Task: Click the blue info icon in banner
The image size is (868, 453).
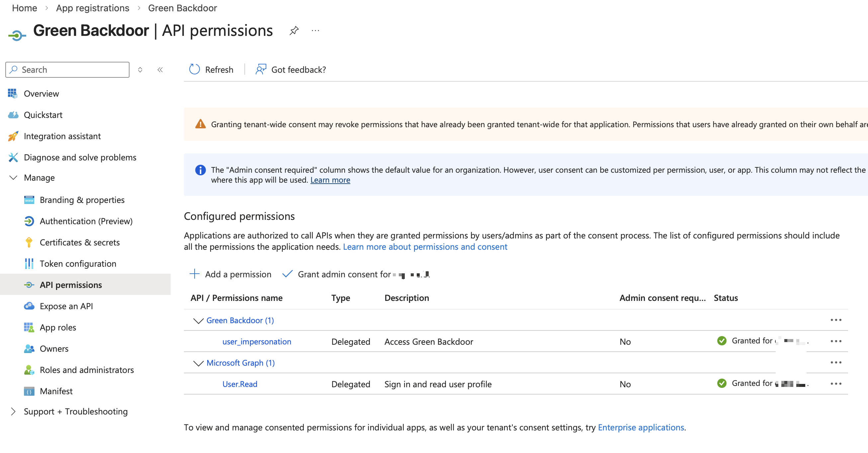Action: [201, 170]
